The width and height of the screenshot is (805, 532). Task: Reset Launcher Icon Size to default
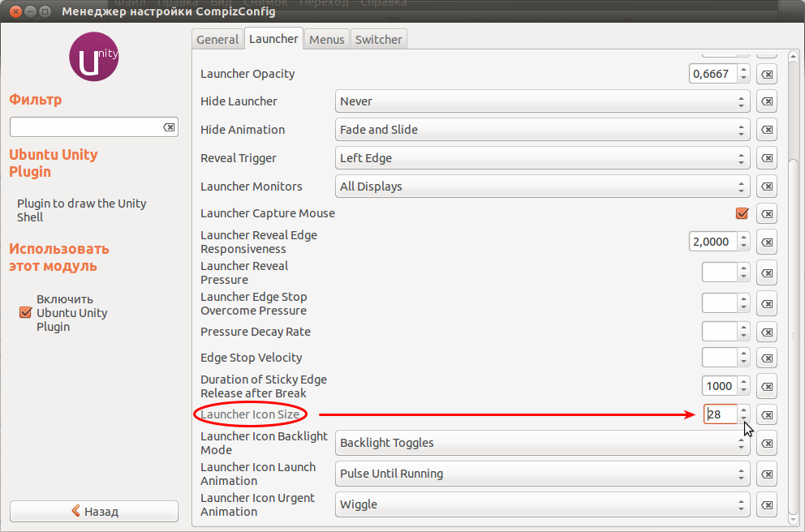coord(767,414)
